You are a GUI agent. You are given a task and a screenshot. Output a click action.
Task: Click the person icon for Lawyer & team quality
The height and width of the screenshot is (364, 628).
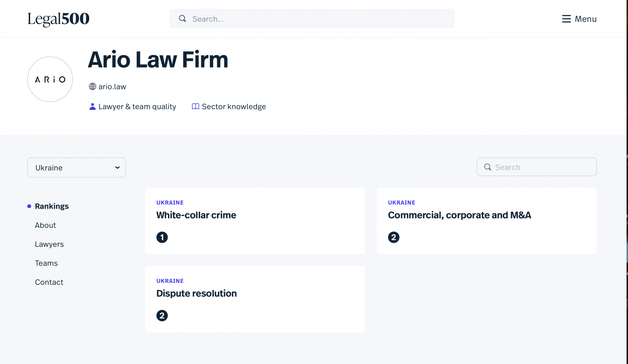pos(92,107)
